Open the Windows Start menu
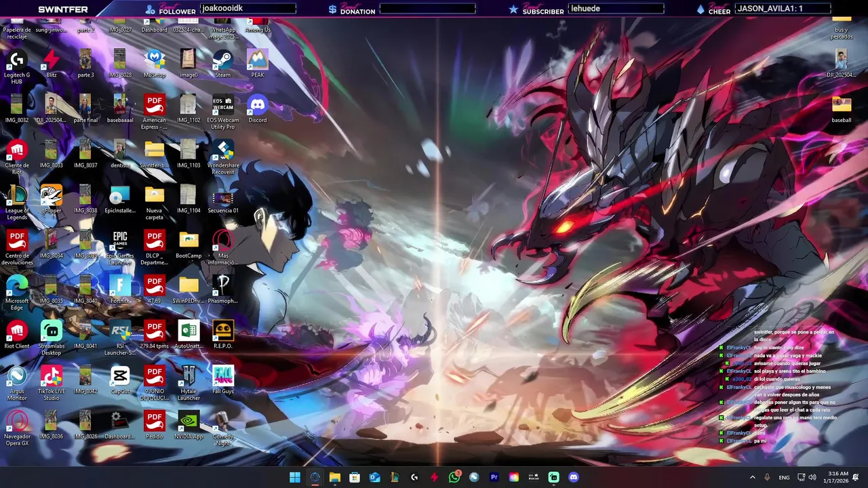868x488 pixels. point(295,477)
